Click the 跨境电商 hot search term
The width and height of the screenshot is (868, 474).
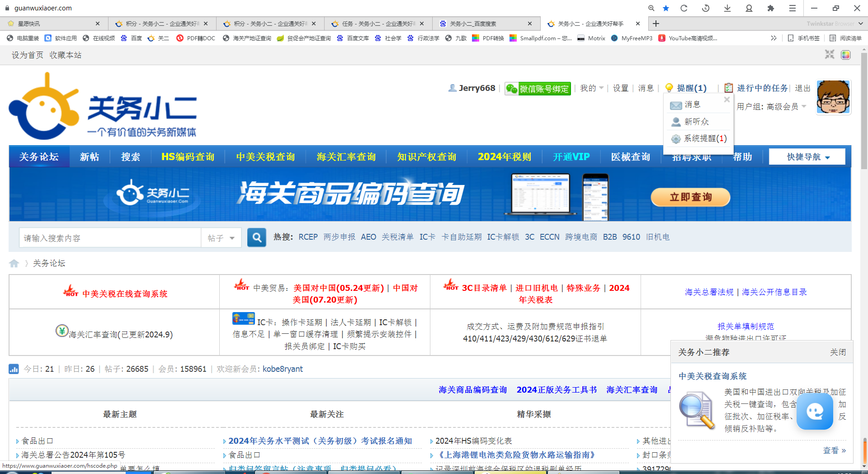tap(581, 237)
